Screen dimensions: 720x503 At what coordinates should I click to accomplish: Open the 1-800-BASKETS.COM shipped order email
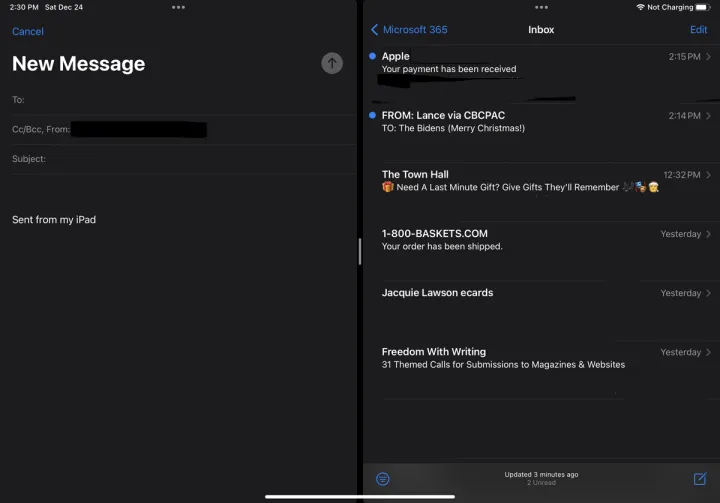[540, 240]
